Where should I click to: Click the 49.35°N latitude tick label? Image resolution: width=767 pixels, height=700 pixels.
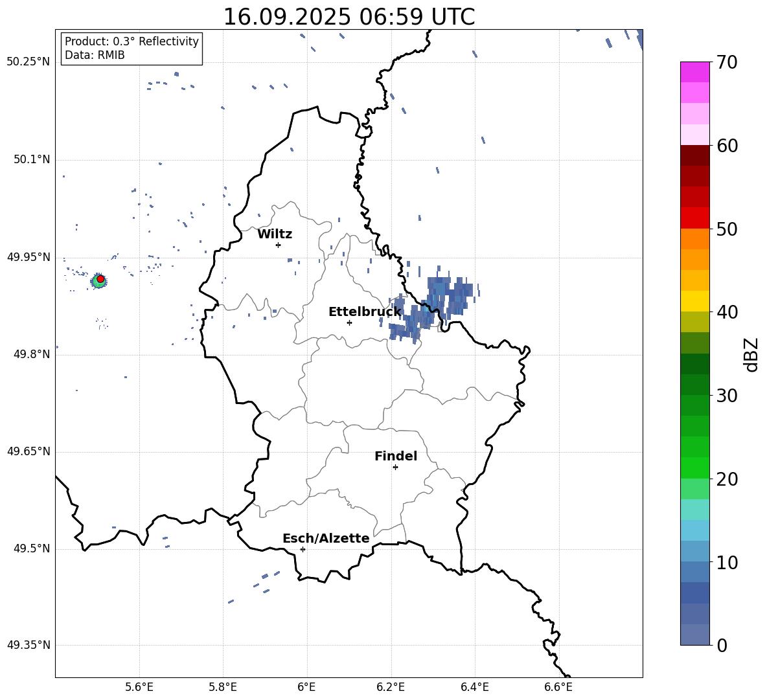[x=29, y=645]
